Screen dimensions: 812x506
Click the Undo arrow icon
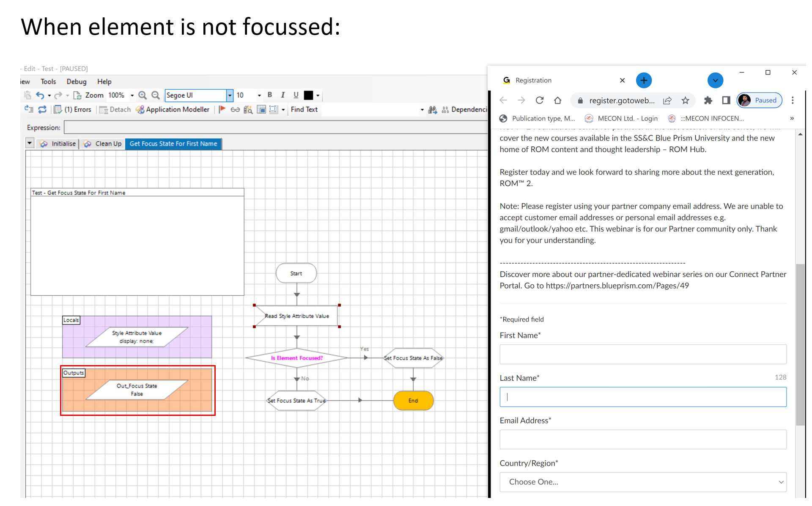tap(41, 95)
